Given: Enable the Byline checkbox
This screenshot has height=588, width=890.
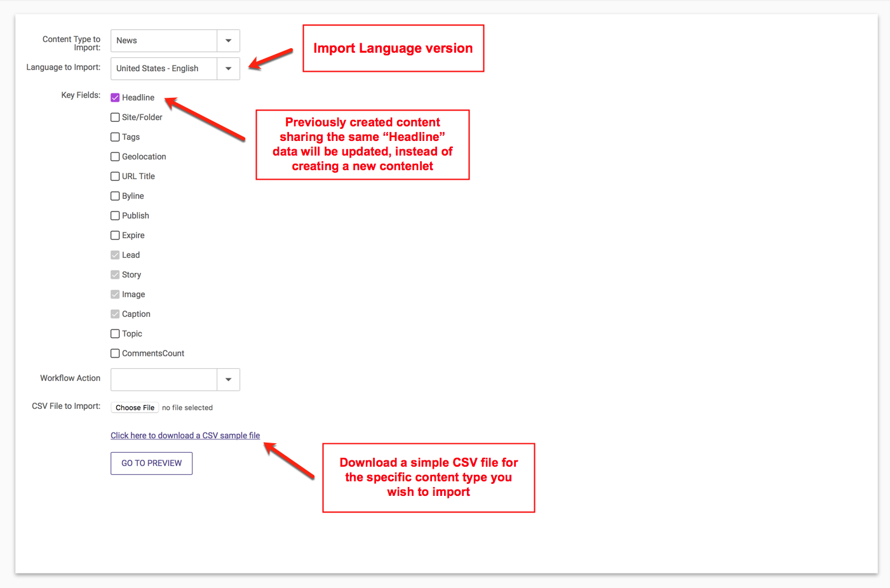Looking at the screenshot, I should [115, 196].
